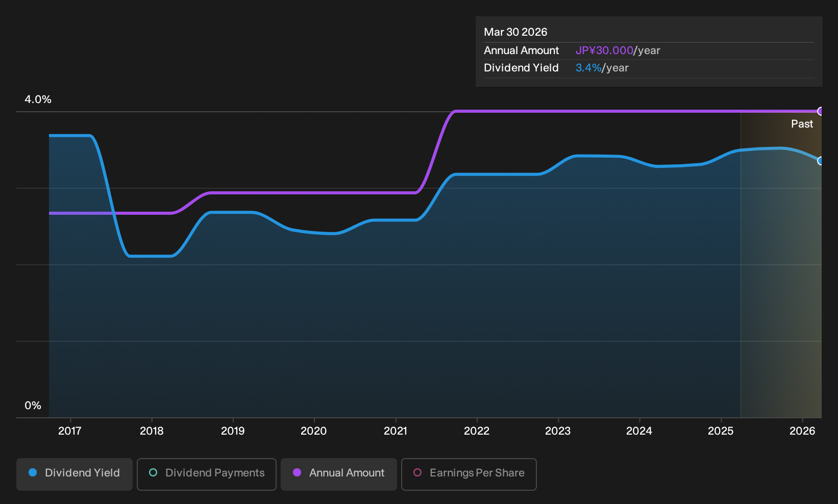
Task: Click the 2025 x-axis label
Action: pos(721,431)
